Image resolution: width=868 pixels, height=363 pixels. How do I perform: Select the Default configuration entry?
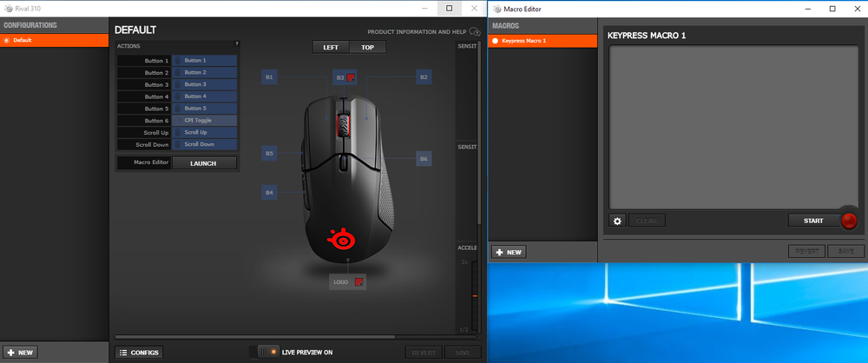tap(54, 40)
